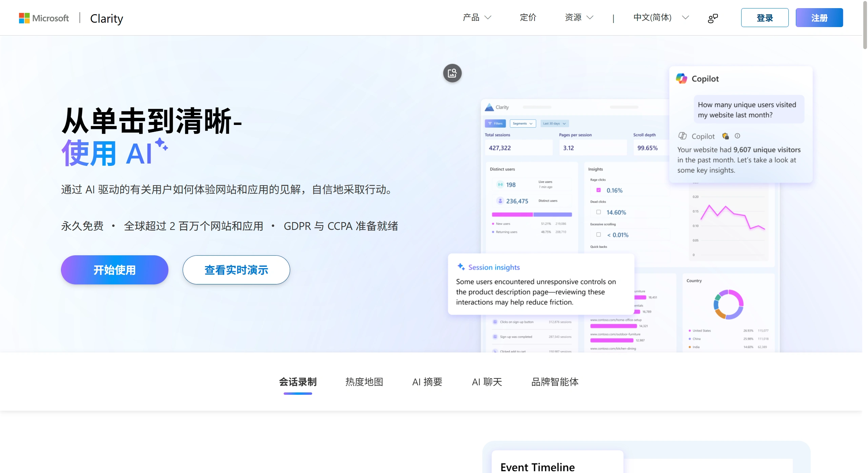Check the Excessive scrolling checkbox

click(599, 234)
